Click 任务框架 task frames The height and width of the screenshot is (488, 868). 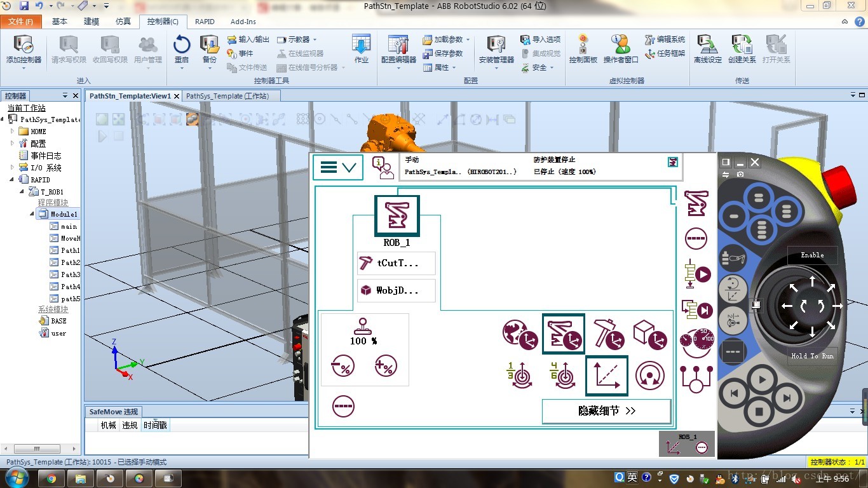coord(665,53)
